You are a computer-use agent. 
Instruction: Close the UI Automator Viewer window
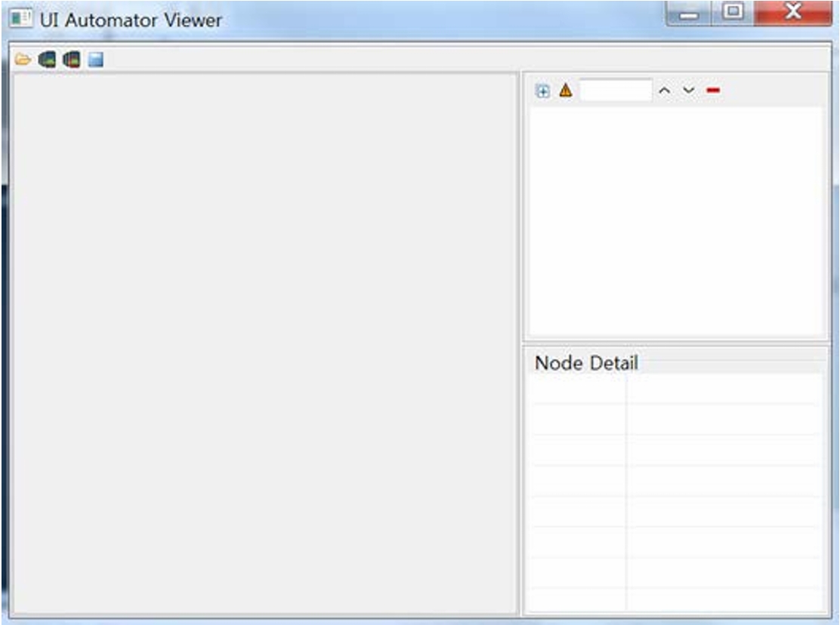(x=791, y=13)
